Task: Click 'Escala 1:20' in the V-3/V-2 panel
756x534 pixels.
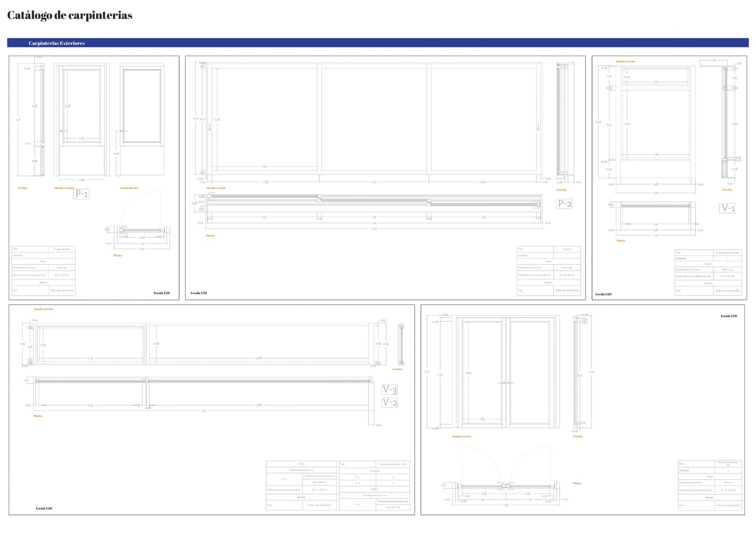Action: tap(44, 508)
